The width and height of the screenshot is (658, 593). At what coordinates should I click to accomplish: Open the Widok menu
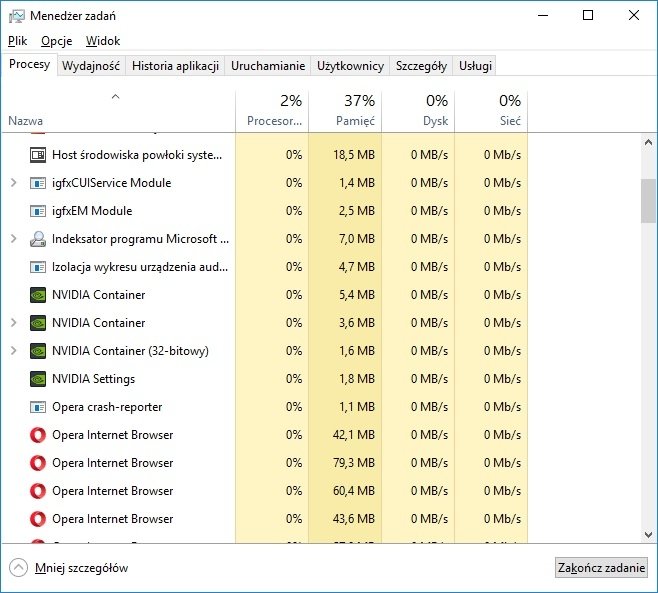[103, 41]
